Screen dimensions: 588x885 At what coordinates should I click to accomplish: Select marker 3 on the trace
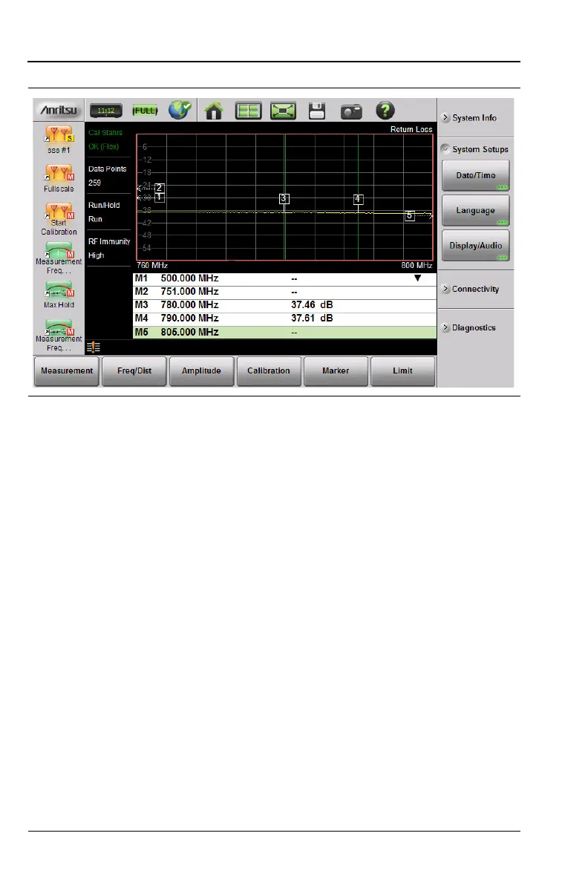tap(284, 199)
